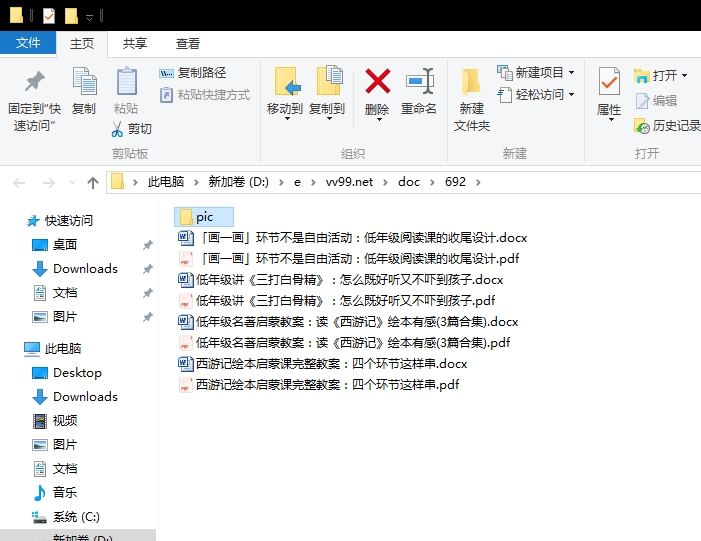Click the new folder icon in title bar
The image size is (701, 541).
point(71,16)
